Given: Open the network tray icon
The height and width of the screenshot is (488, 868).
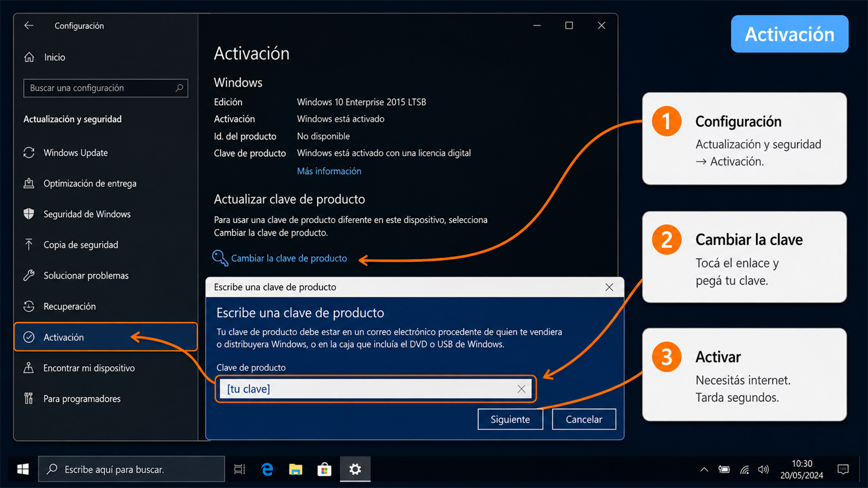Looking at the screenshot, I should point(745,469).
